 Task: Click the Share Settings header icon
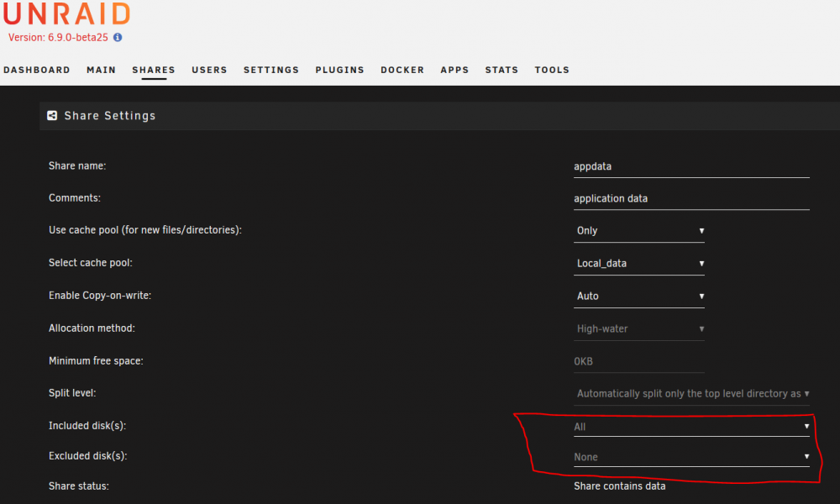point(52,116)
